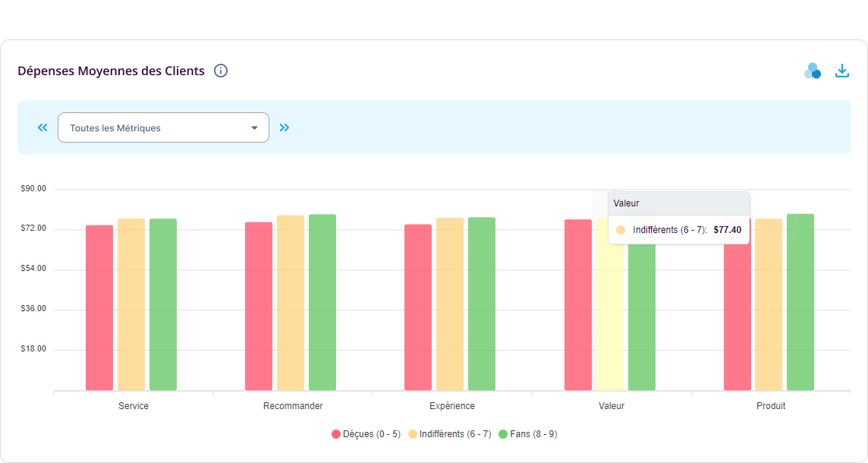Click the $77.40 value in the tooltip
The width and height of the screenshot is (868, 463).
coord(728,230)
